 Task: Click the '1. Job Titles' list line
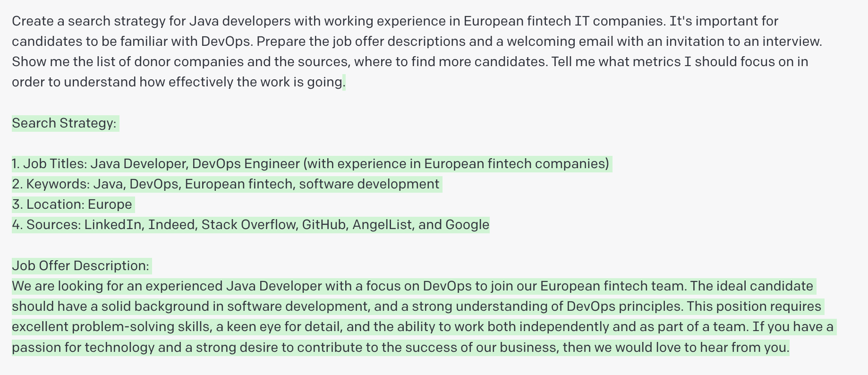coord(311,164)
